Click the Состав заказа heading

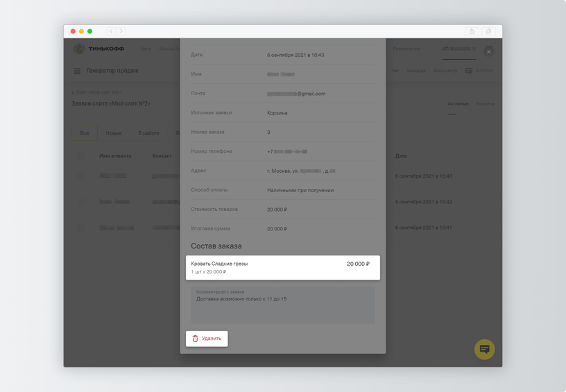216,246
